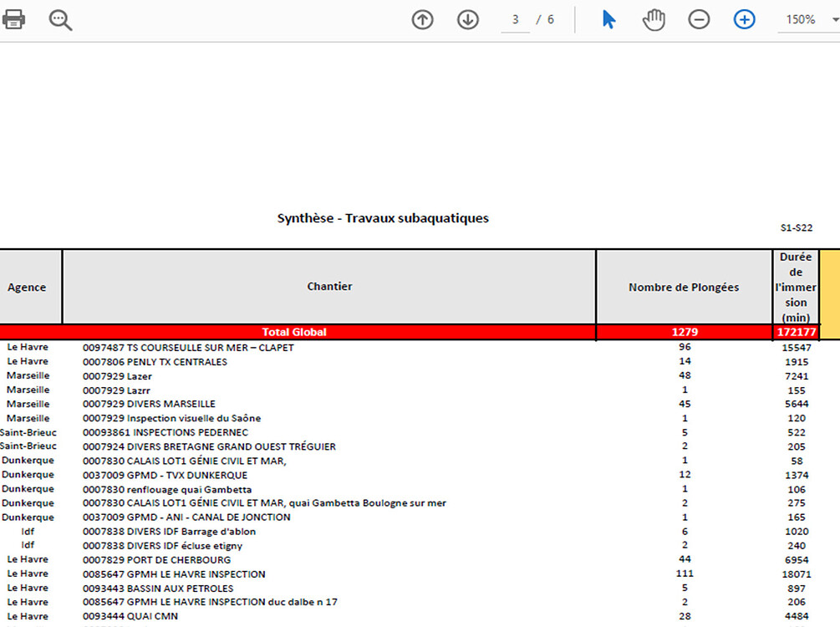The width and height of the screenshot is (840, 627).
Task: Zoom in on the document
Action: pyautogui.click(x=744, y=18)
